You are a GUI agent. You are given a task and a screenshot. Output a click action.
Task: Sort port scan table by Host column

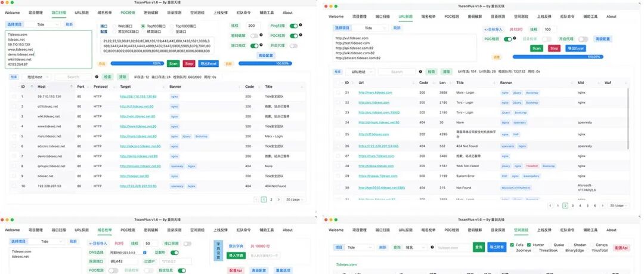point(71,87)
